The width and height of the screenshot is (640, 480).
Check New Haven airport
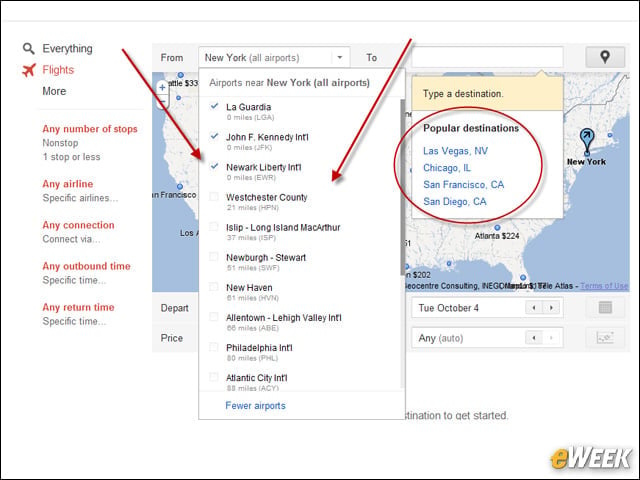pyautogui.click(x=213, y=287)
